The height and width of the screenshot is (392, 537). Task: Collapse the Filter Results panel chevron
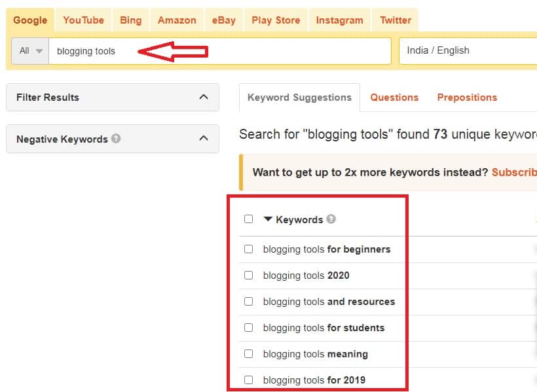coord(204,97)
